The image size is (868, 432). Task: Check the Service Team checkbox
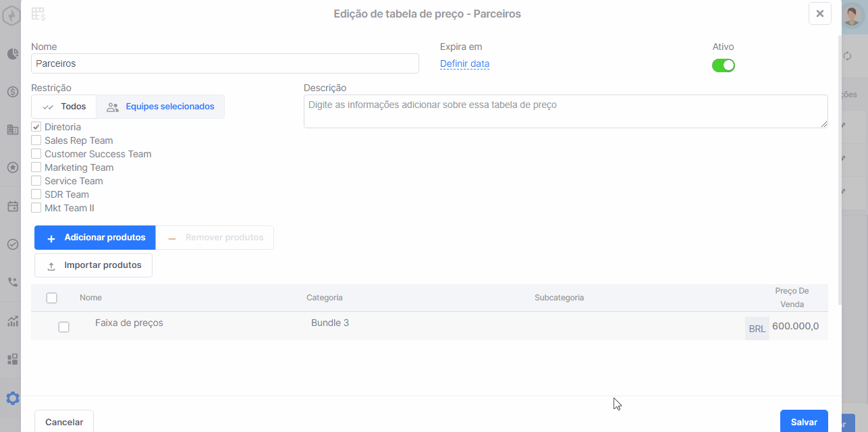(36, 181)
